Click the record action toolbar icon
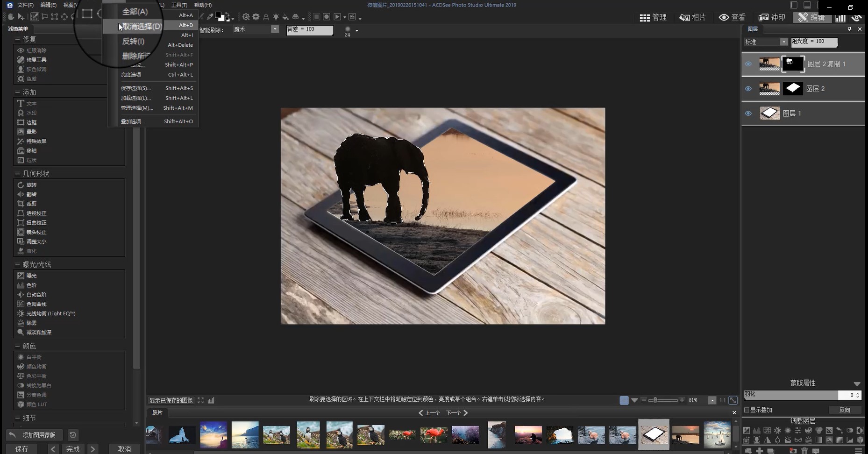 (x=327, y=17)
